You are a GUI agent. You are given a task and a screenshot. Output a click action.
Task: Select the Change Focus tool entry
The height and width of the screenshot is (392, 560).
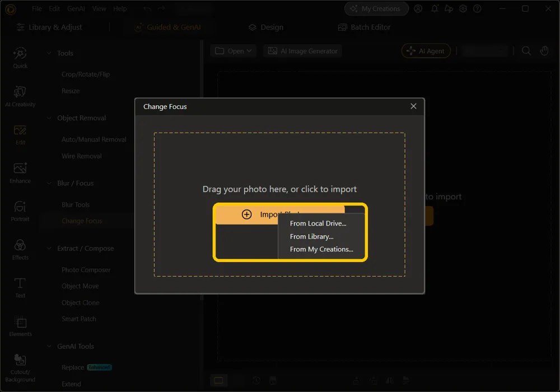pyautogui.click(x=82, y=221)
